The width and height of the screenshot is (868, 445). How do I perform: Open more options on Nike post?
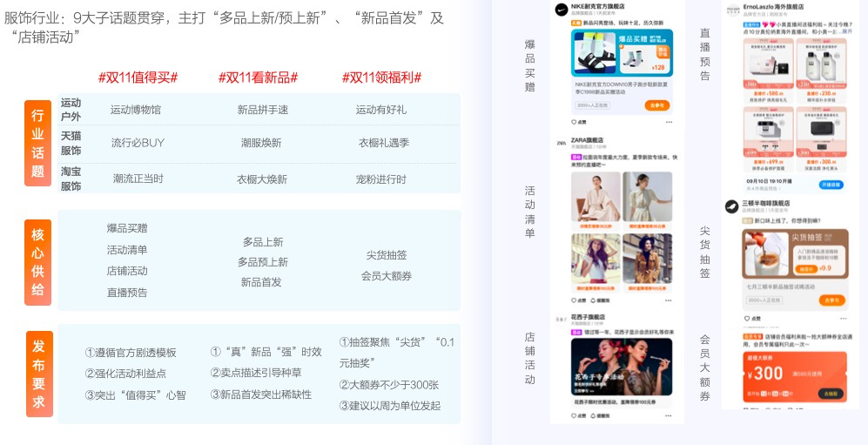point(670,122)
